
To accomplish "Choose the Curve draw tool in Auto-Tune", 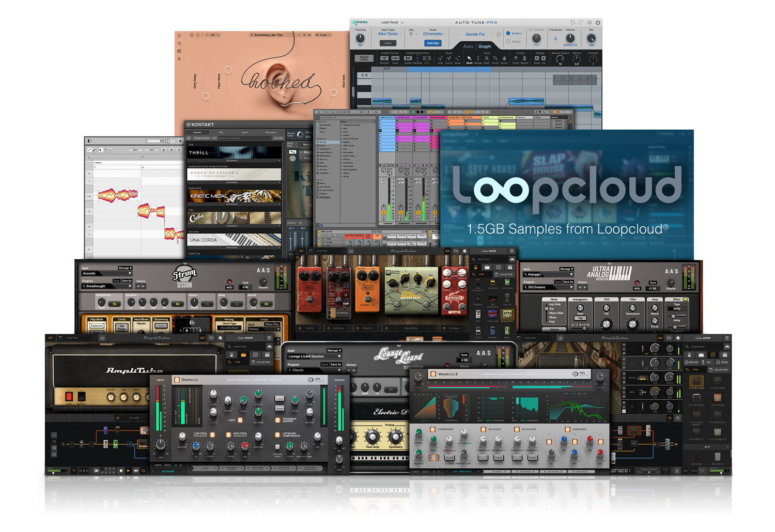I will click(448, 58).
